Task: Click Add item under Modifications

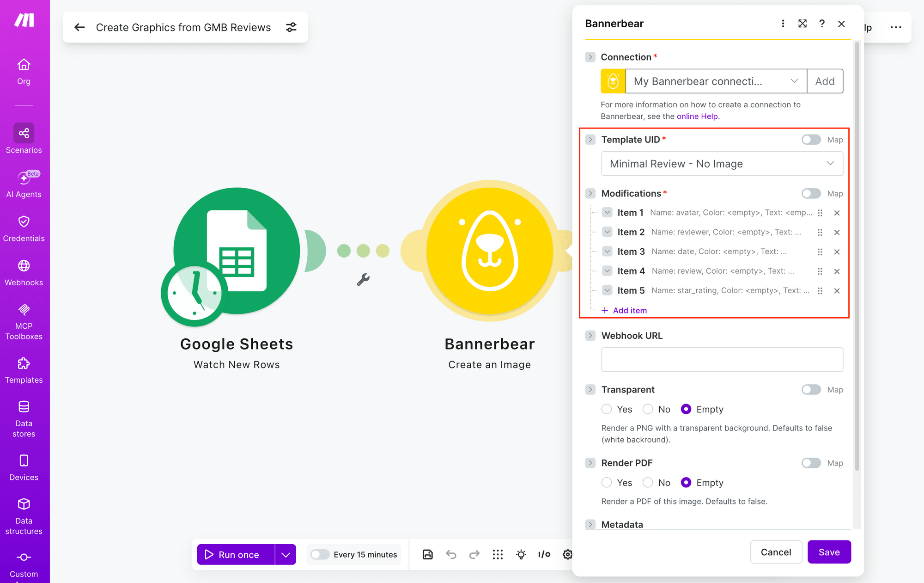Action: (x=624, y=311)
